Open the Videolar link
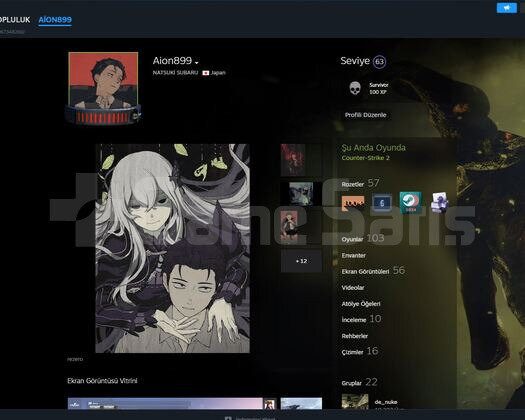Screen dimensions: 525x420 point(353,287)
